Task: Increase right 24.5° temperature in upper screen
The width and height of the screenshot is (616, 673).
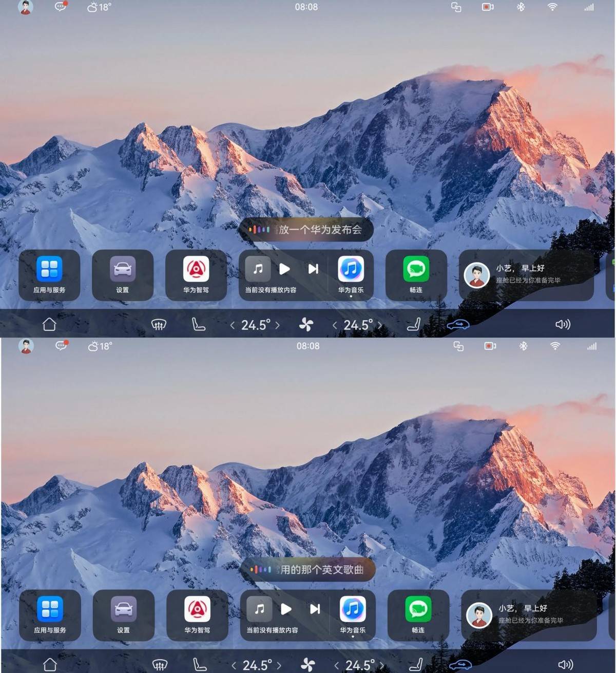Action: pos(380,325)
